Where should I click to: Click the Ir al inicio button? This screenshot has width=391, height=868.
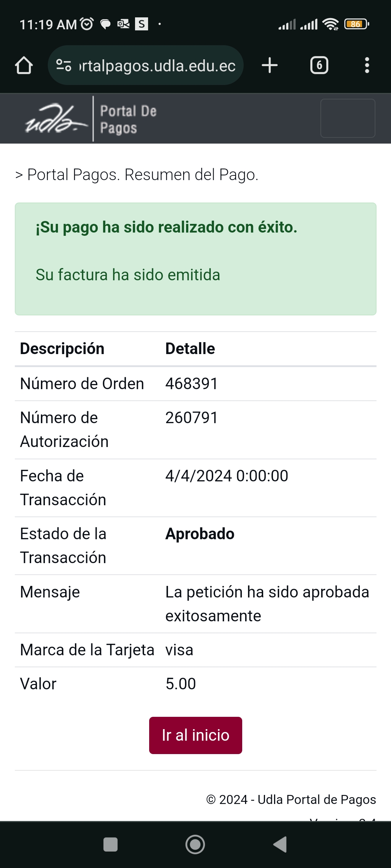pos(195,735)
